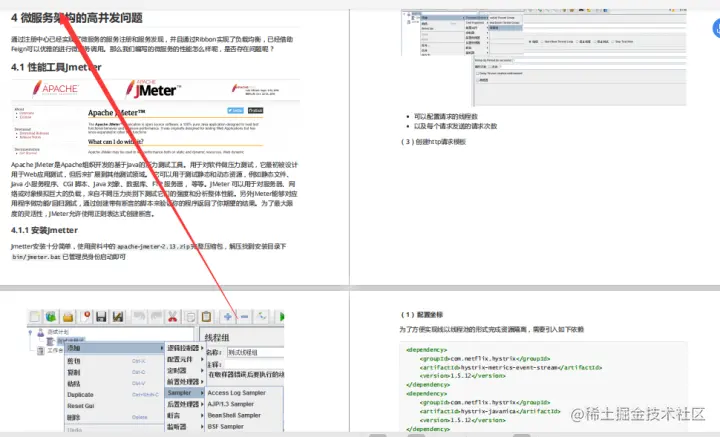Click the blue Twitter follow button
Image resolution: width=720 pixels, height=437 pixels.
(x=236, y=111)
